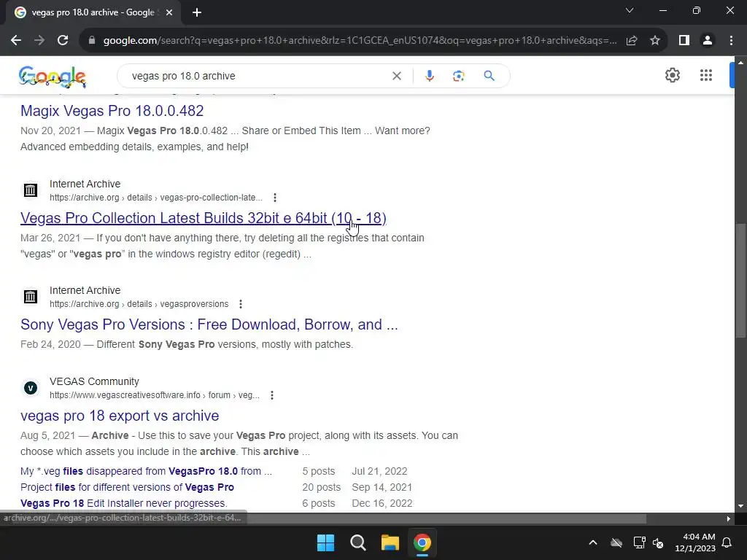Open the Chrome side panel
Screen dimensions: 747x560
tap(684, 41)
